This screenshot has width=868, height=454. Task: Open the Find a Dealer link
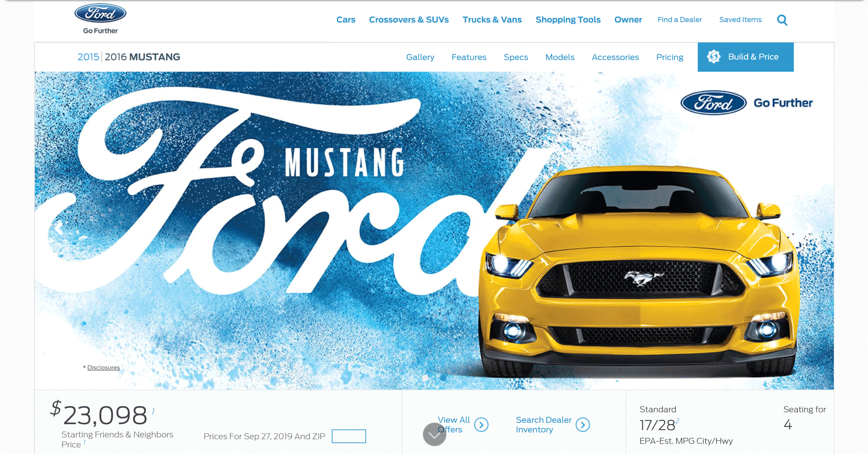point(679,20)
